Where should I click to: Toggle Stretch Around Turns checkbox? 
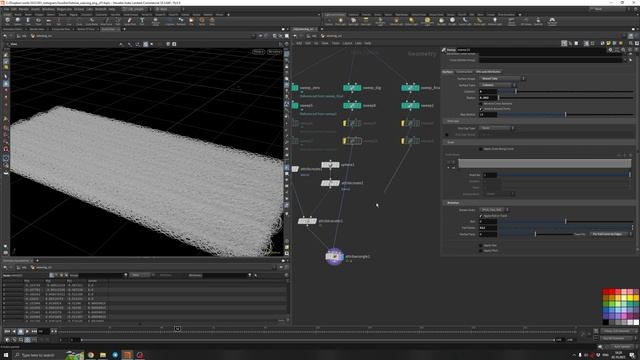[x=481, y=109]
